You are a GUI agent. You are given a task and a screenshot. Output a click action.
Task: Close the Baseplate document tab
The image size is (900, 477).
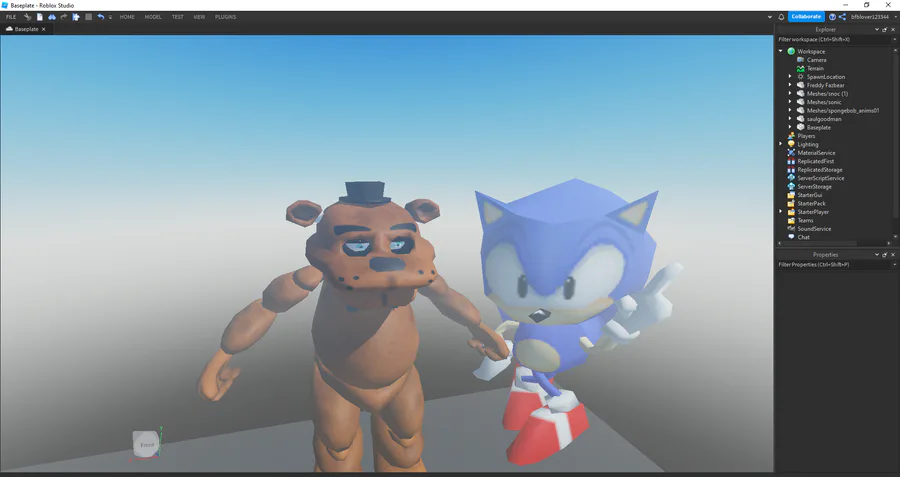click(44, 29)
